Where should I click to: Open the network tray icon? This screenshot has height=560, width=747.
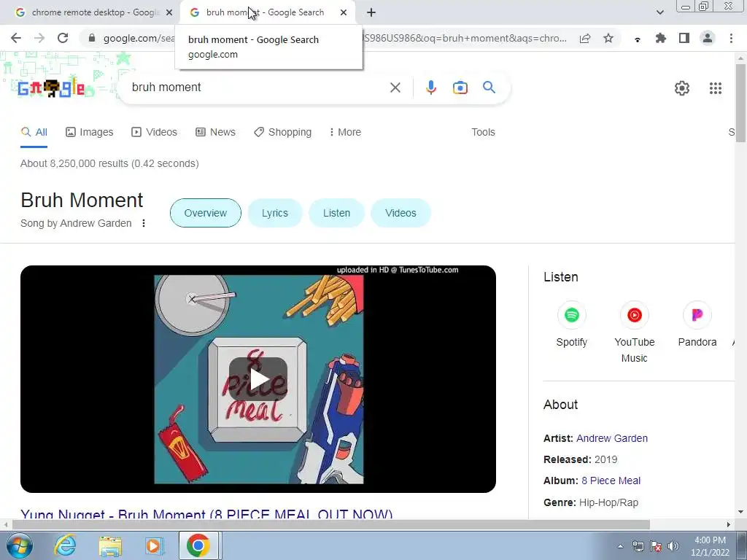tap(638, 546)
